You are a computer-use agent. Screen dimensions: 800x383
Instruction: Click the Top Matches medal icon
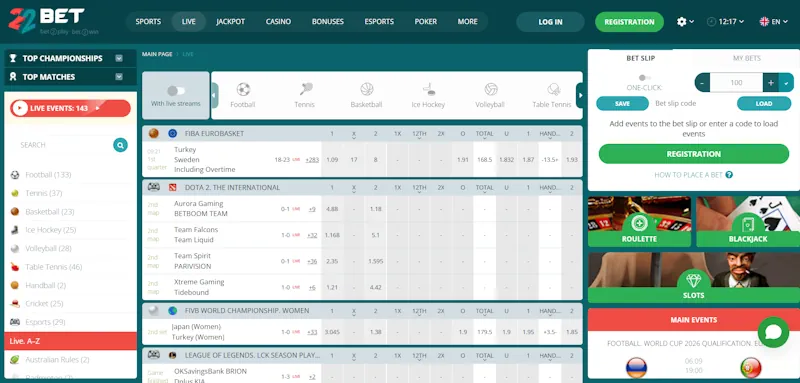13,76
